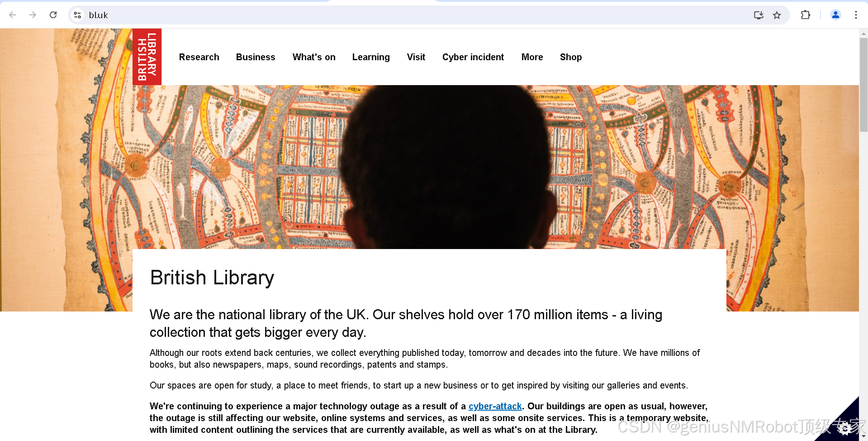Open the Visit menu
The image size is (868, 441).
pyautogui.click(x=416, y=57)
